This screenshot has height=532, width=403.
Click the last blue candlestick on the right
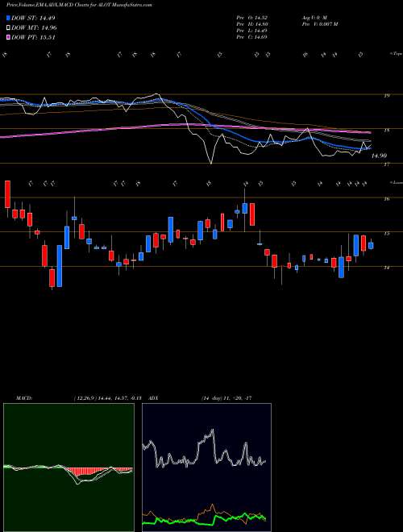click(x=371, y=245)
